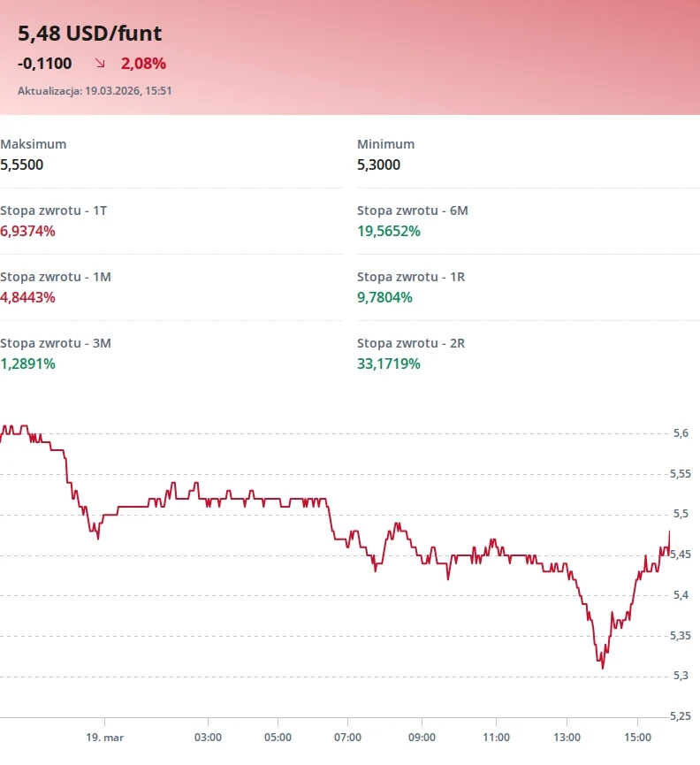
Task: Click the Stopa zwrotu - 1T label
Action: pyautogui.click(x=54, y=210)
